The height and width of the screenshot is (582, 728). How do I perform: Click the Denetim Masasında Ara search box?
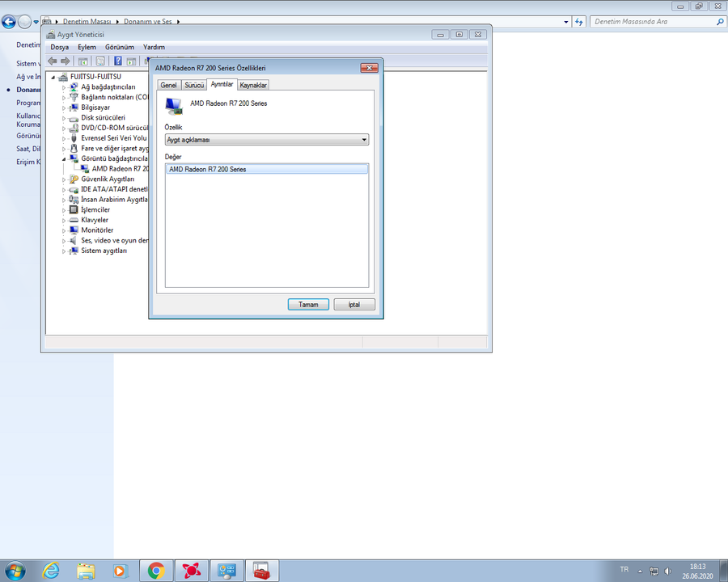point(658,21)
